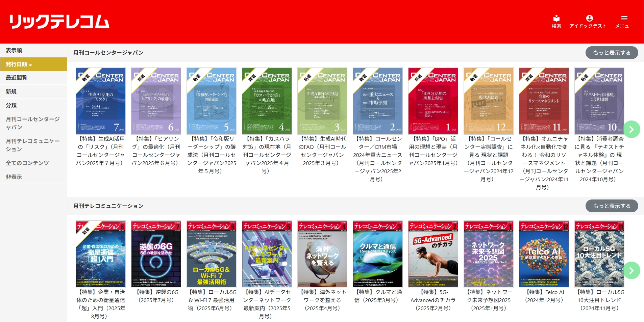
Task: Select 全てのコンテンツ in the sidebar
Action: coord(33,163)
